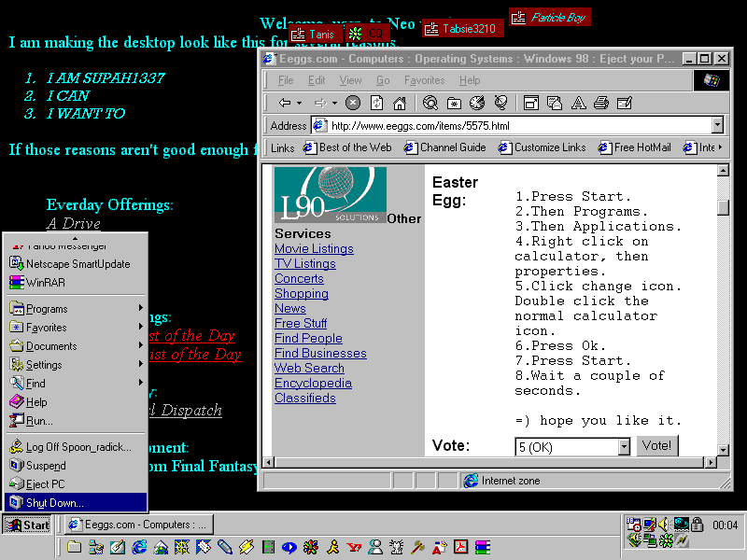Screen dimensions: 747x560
Task: Click the vertical scrollbar thumb
Action: 723,206
